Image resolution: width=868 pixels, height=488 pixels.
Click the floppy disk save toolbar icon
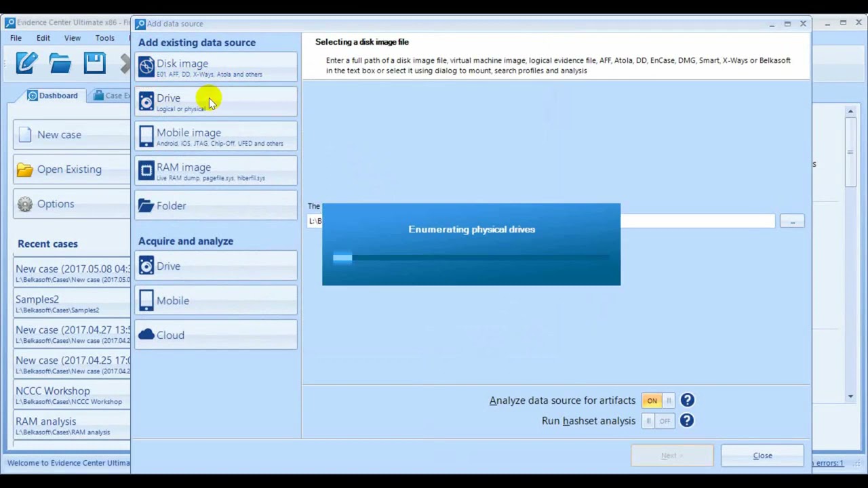click(95, 62)
